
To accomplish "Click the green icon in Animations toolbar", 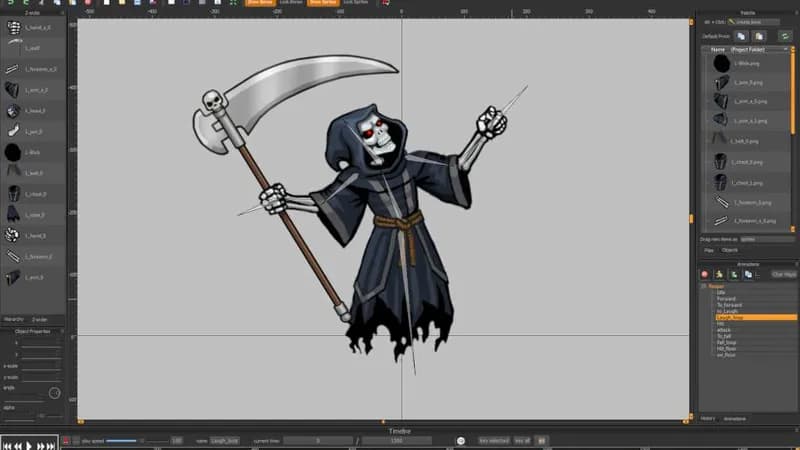I will 734,274.
